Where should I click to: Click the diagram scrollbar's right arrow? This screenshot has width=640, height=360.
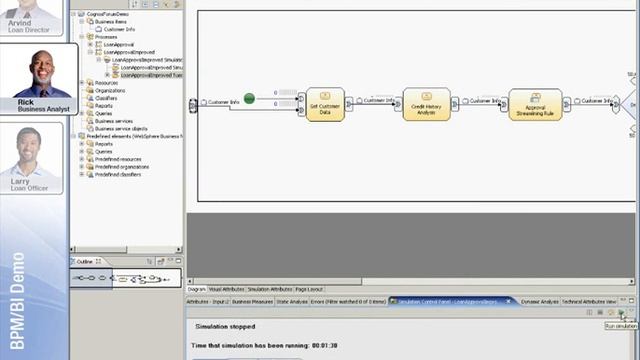pyautogui.click(x=632, y=281)
